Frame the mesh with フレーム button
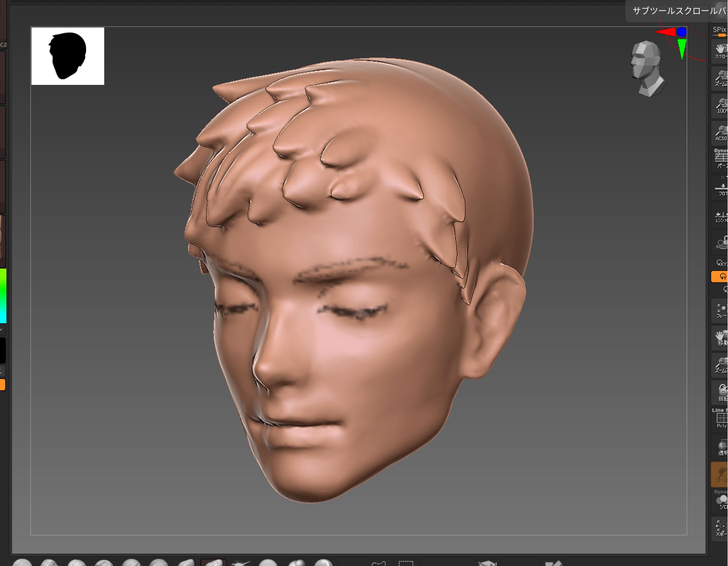This screenshot has width=728, height=566. (x=721, y=311)
